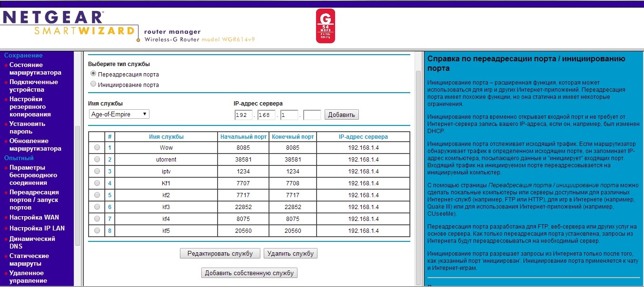Image resolution: width=644 pixels, height=287 pixels.
Task: Select the Инициирование порта radio button
Action: pyautogui.click(x=93, y=84)
